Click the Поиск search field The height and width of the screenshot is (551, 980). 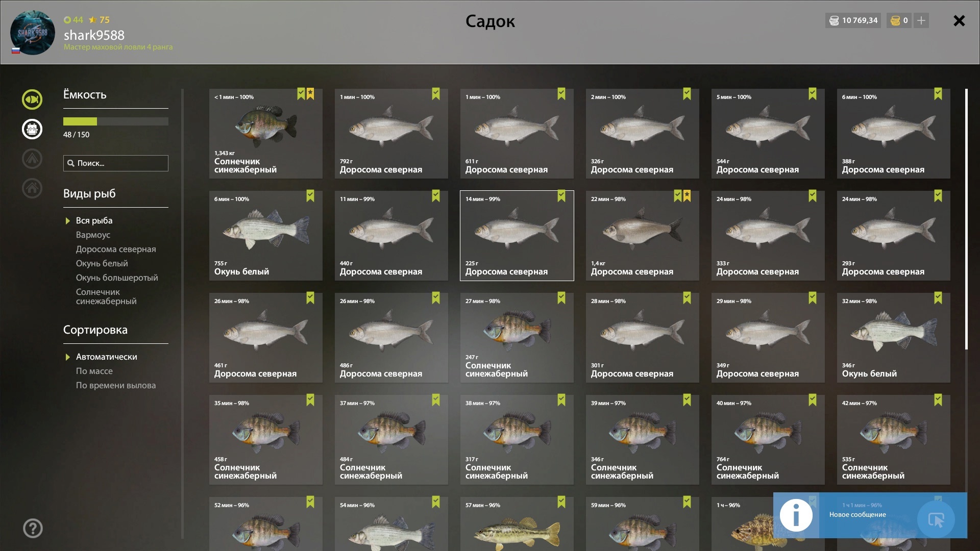pyautogui.click(x=116, y=163)
